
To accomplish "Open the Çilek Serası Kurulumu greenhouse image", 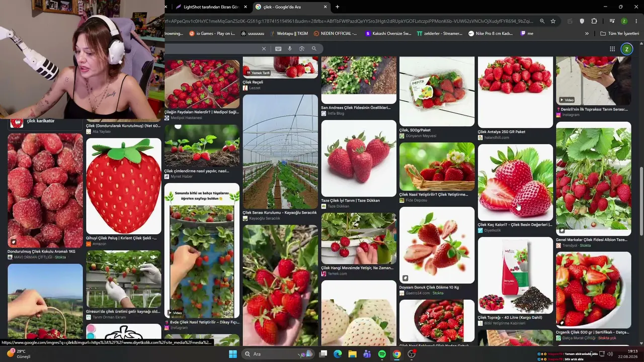I will click(x=280, y=151).
